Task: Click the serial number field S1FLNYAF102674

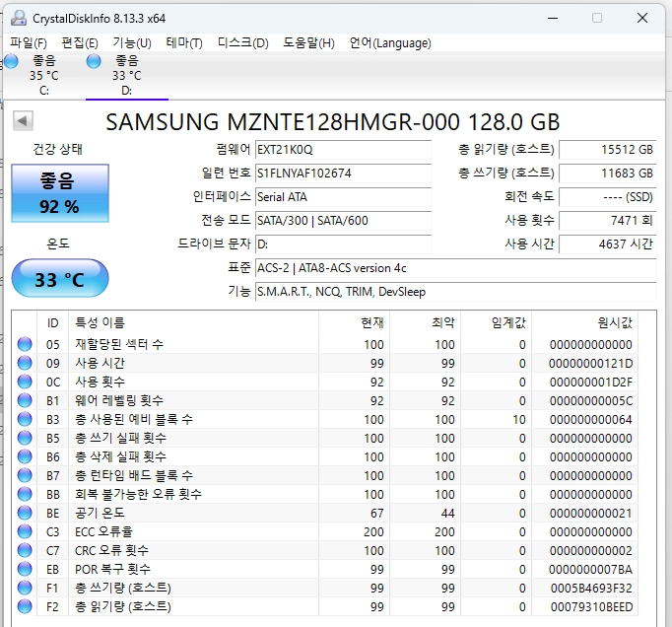Action: pos(343,174)
